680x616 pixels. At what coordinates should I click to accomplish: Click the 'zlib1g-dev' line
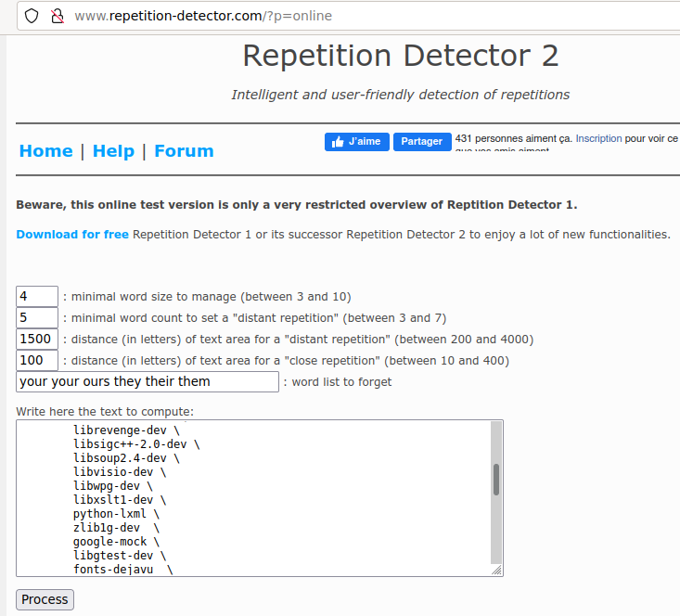(116, 528)
